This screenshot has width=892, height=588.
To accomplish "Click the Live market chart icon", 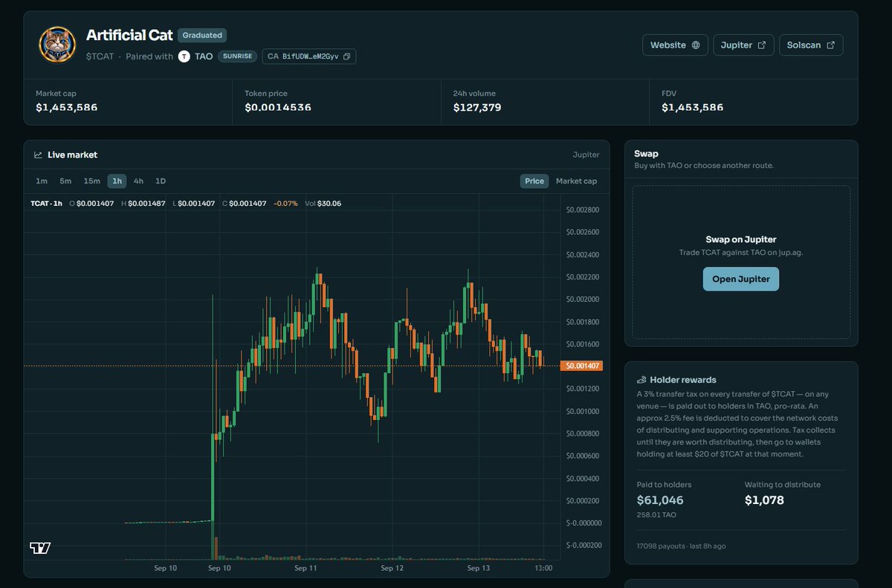I will 38,155.
